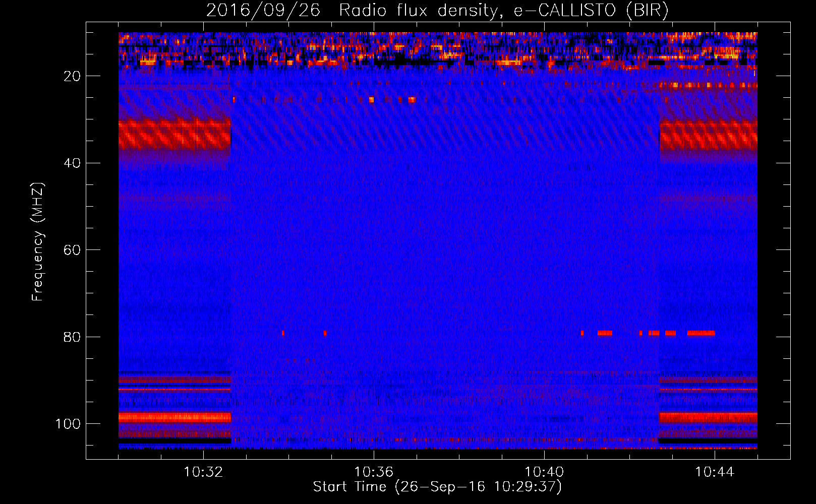816x504 pixels.
Task: Click the 10:32 time tick label
Action: tap(203, 472)
